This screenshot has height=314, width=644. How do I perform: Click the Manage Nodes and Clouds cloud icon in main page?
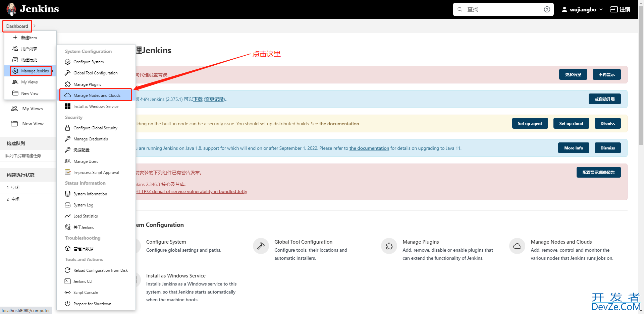pyautogui.click(x=517, y=246)
